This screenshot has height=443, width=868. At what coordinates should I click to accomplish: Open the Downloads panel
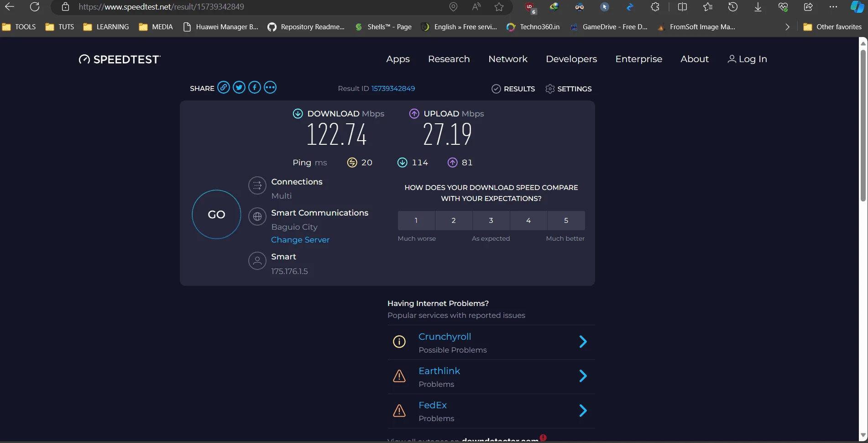(758, 7)
